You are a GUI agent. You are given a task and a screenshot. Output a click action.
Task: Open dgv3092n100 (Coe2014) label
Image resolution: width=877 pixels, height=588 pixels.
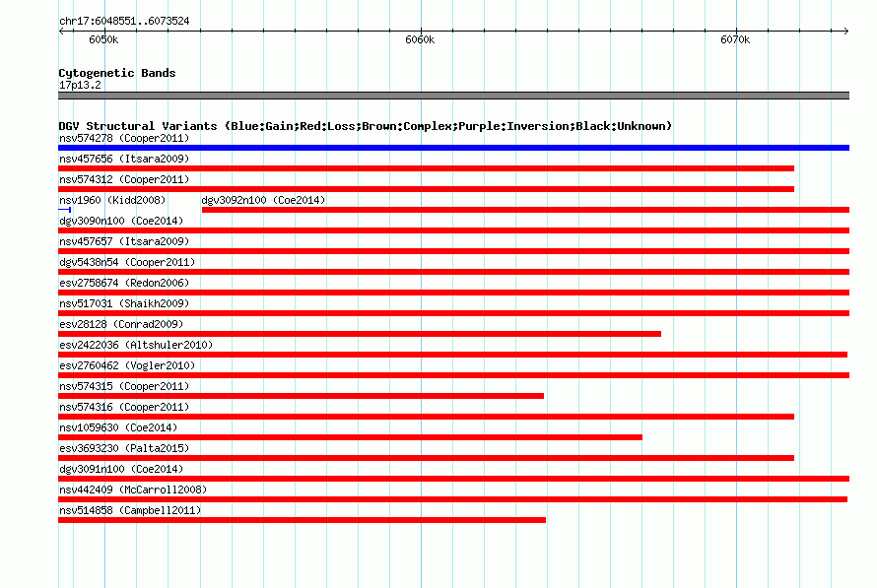263,200
